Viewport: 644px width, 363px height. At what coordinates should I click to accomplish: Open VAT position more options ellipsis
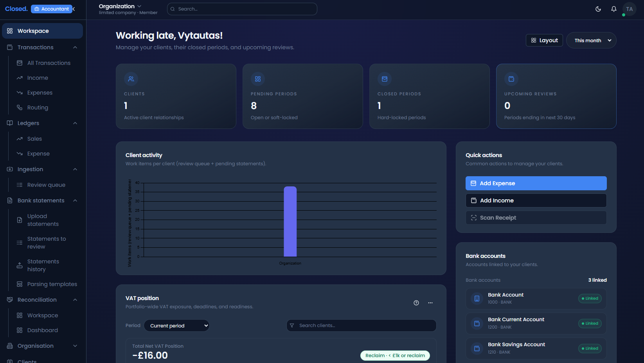430,303
